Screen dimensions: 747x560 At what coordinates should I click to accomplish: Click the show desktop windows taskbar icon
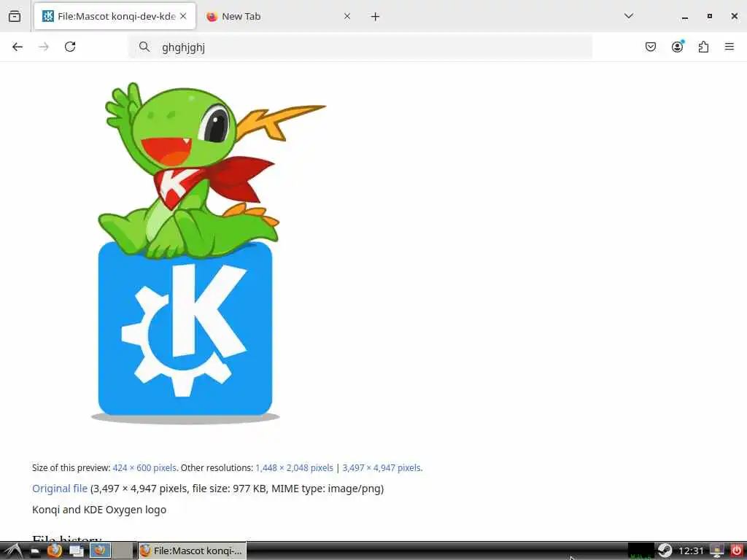tap(76, 551)
